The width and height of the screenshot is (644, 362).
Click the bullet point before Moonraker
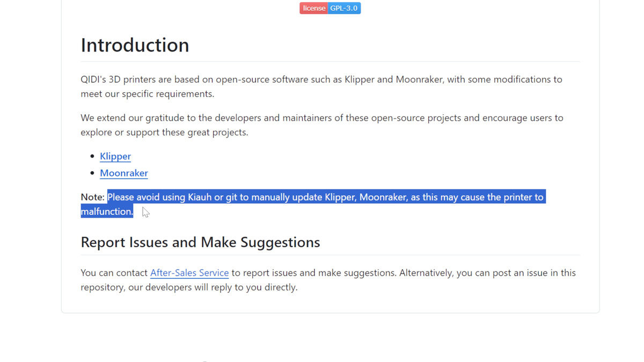(92, 173)
